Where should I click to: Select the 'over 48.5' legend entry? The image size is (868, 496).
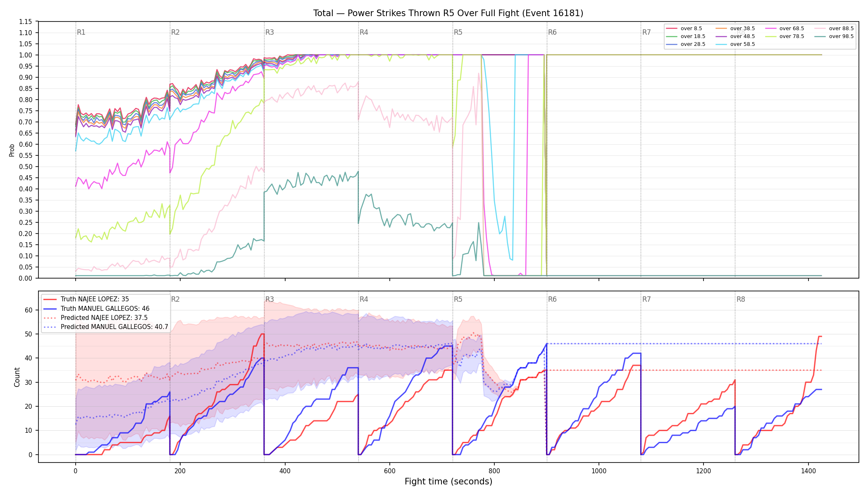[x=735, y=36]
